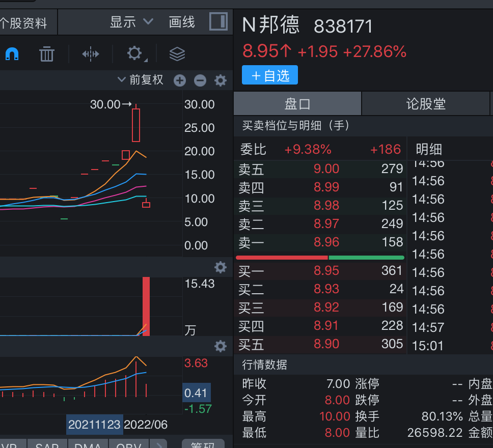The image size is (493, 448).
Task: Zoom in the K-line chart with plus
Action: tap(180, 80)
